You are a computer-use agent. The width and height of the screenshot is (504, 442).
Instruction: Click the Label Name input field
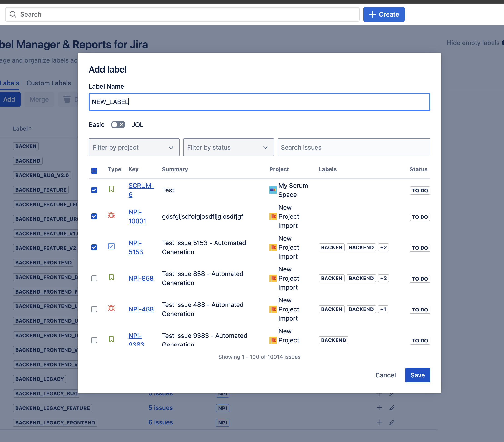(x=259, y=102)
